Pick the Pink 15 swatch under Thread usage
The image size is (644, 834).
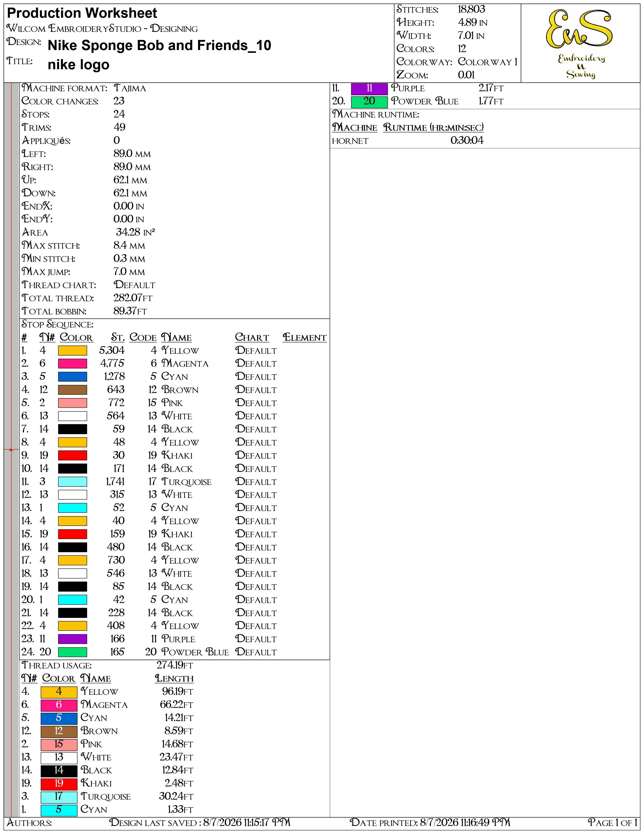tap(59, 744)
